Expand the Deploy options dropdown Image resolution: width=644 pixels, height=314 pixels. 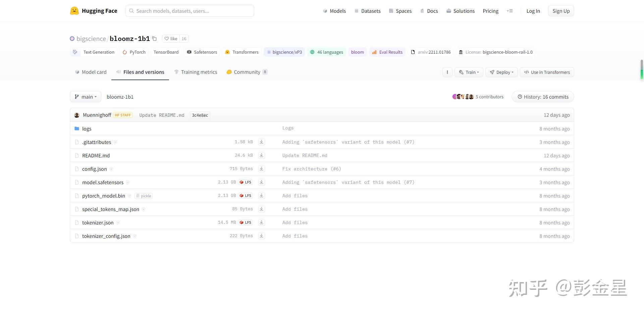[501, 72]
